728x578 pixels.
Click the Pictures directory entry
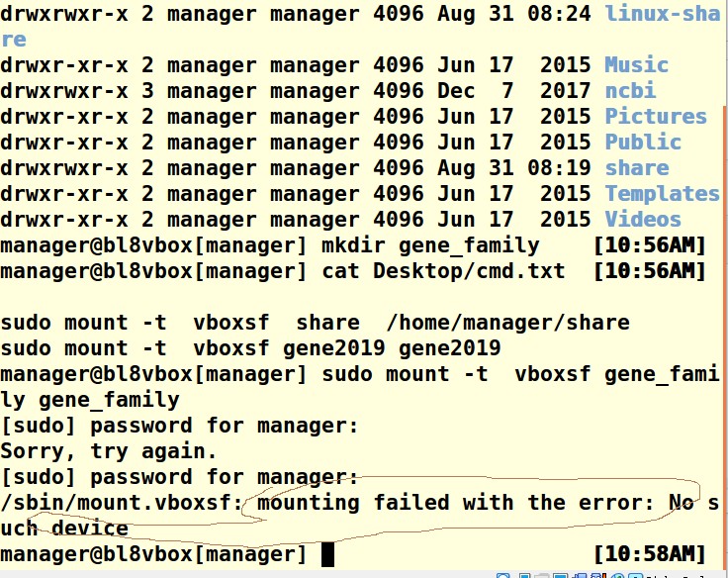[x=656, y=116]
